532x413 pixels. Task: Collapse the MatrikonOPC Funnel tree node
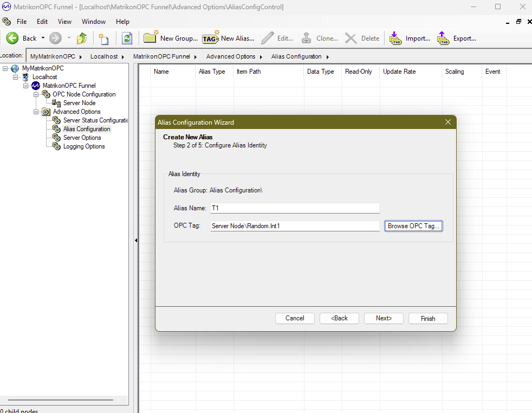click(x=25, y=86)
